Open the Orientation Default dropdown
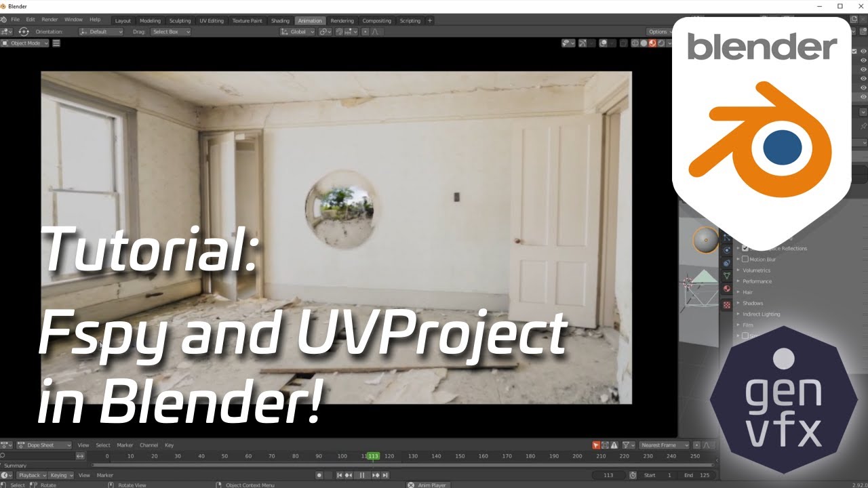 tap(102, 32)
